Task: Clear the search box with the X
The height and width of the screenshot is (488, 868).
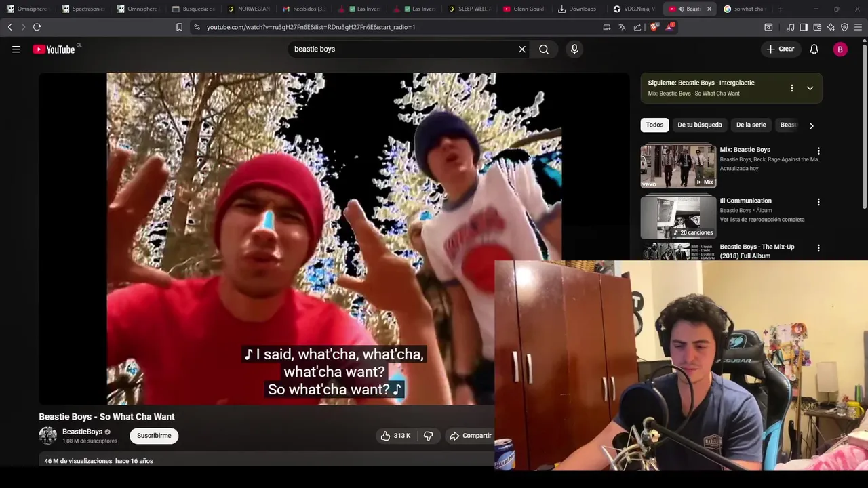Action: (522, 49)
